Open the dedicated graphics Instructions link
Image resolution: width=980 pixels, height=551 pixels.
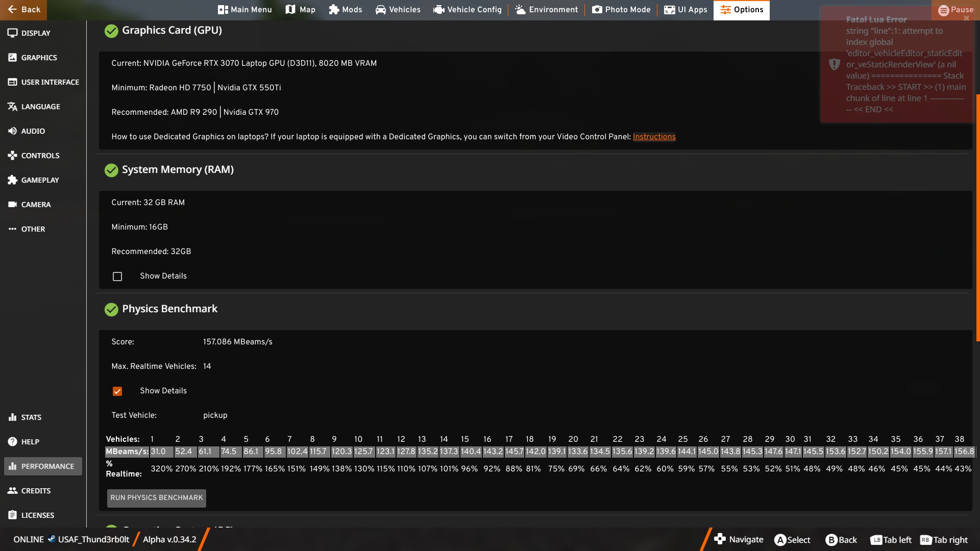(x=654, y=137)
